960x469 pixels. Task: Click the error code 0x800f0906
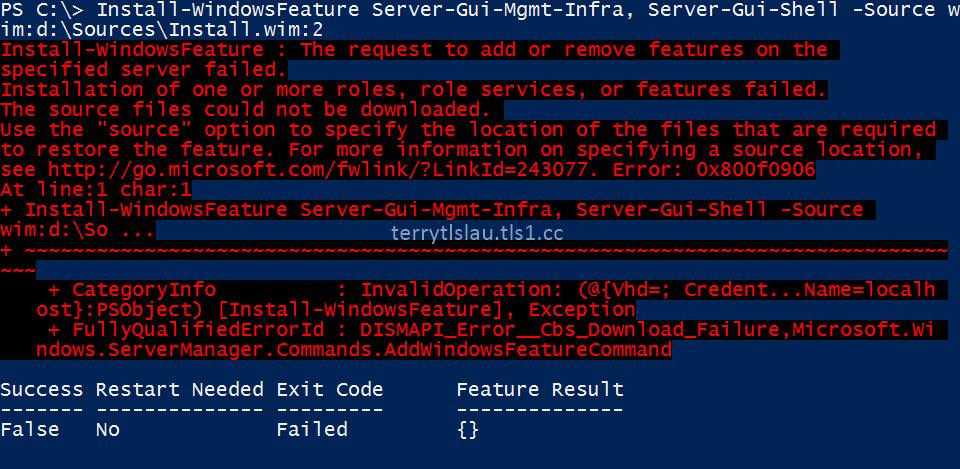(x=756, y=170)
